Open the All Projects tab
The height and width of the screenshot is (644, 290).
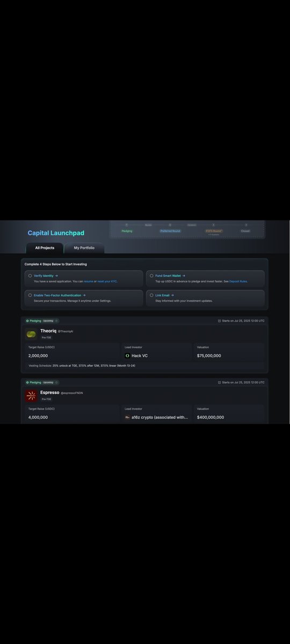coord(45,248)
